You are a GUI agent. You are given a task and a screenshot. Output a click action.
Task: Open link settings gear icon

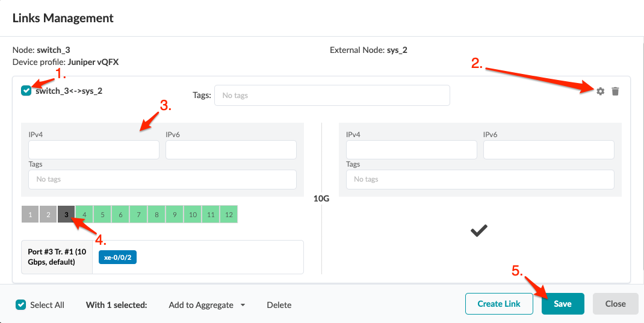point(600,91)
